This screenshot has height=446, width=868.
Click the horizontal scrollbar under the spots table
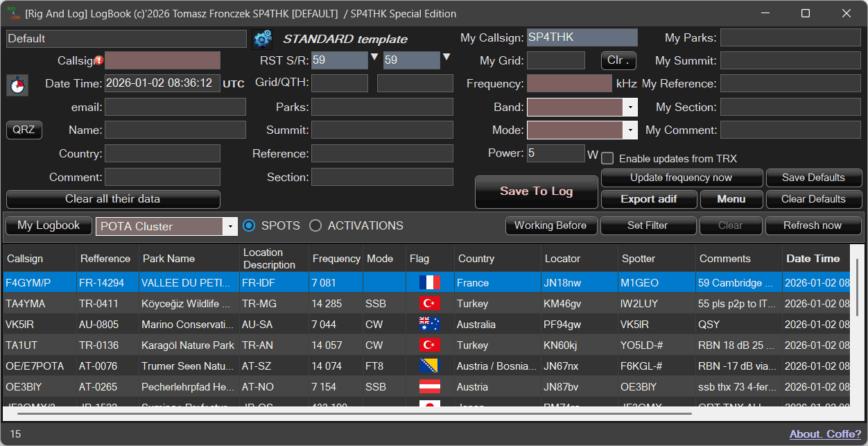[354, 414]
